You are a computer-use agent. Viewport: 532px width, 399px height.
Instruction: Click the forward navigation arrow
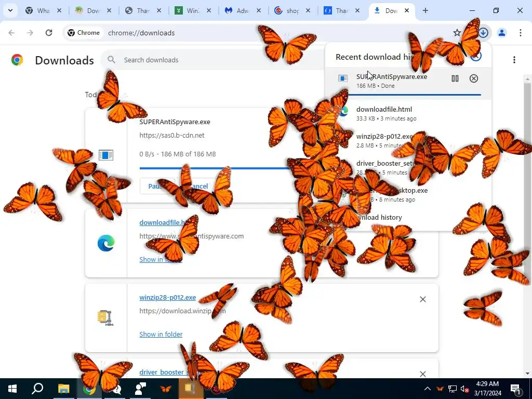(30, 33)
